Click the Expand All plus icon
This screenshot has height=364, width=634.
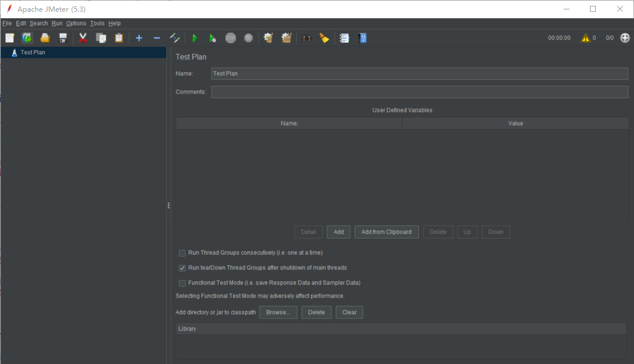point(139,38)
